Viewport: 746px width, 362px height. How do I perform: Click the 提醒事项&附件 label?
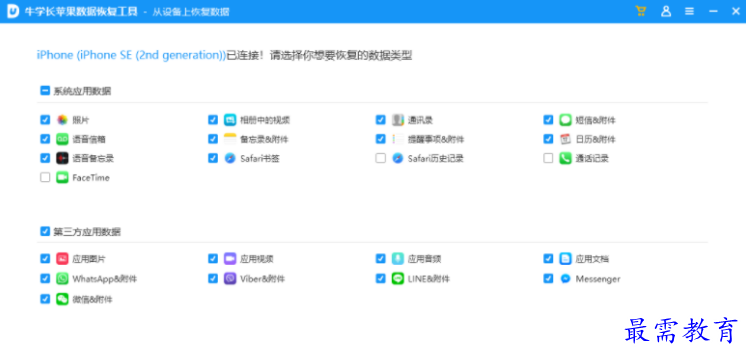(436, 139)
